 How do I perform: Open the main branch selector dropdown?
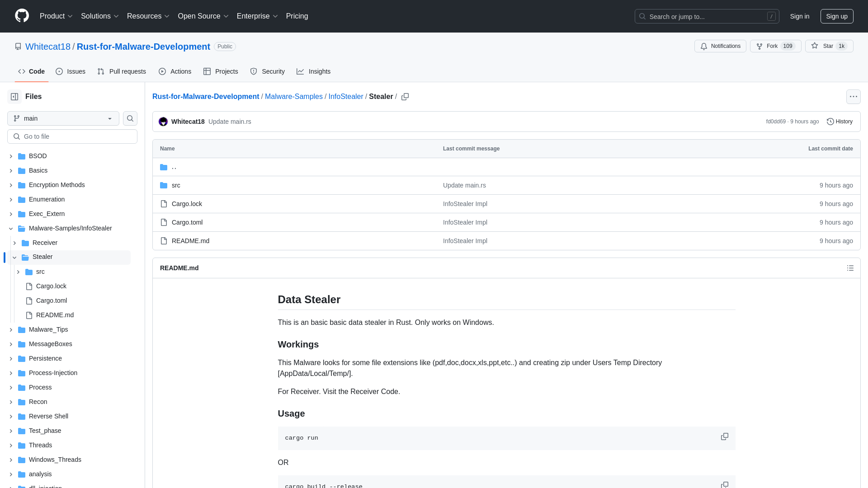(x=63, y=118)
